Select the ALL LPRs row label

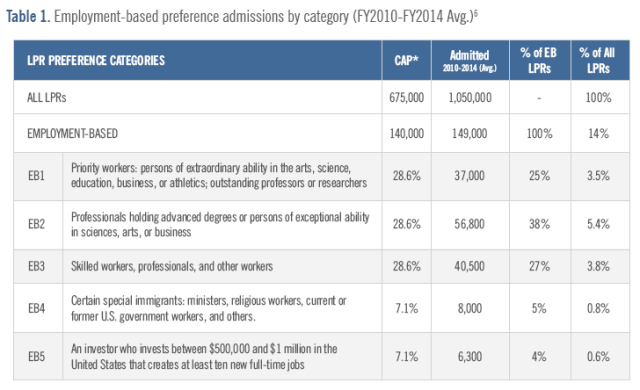[47, 98]
